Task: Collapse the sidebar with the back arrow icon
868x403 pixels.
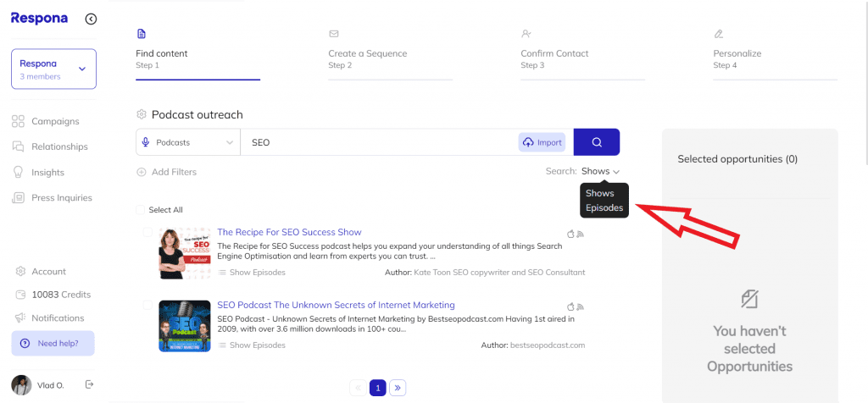Action: point(91,19)
